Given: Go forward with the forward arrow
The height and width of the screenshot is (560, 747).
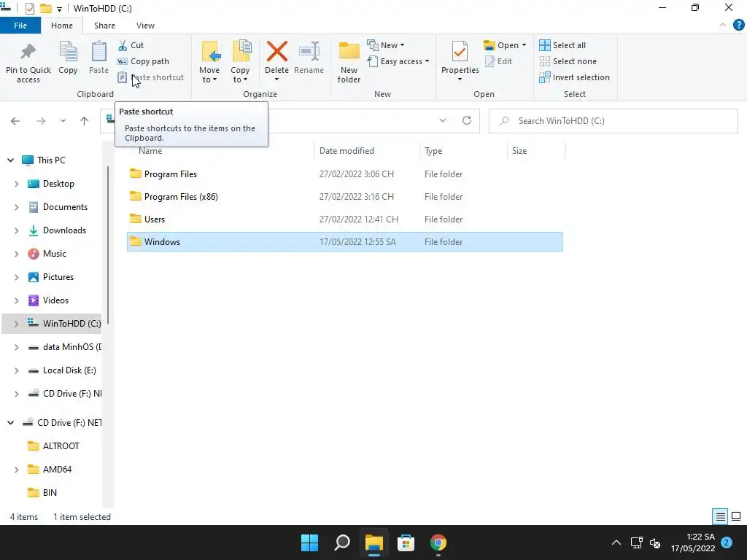Looking at the screenshot, I should (x=41, y=121).
